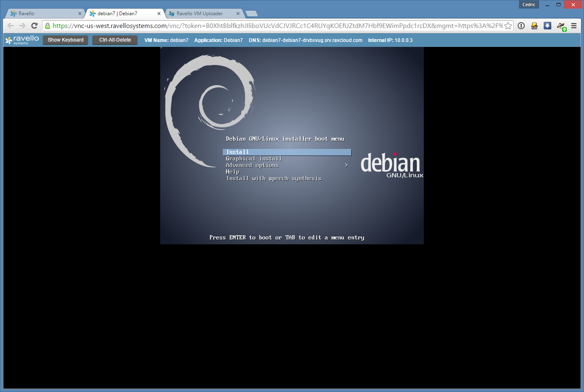Open the Chrome hamburger menu
This screenshot has width=584, height=392.
[574, 26]
